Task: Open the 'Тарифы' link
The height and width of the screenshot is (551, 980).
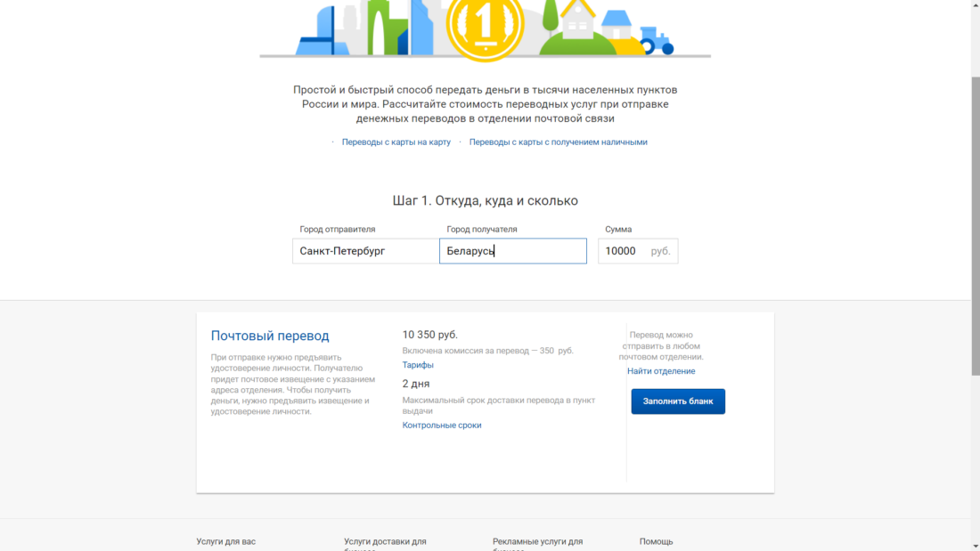Action: pyautogui.click(x=418, y=365)
